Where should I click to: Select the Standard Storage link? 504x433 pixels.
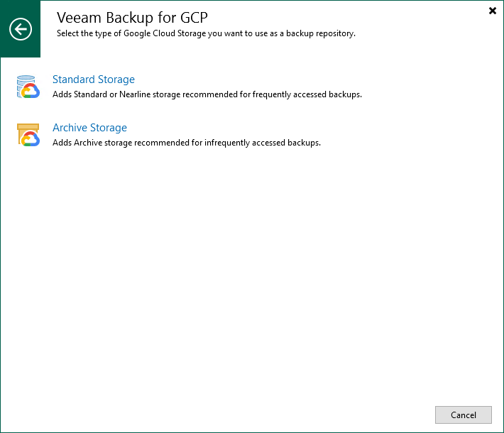pos(94,80)
